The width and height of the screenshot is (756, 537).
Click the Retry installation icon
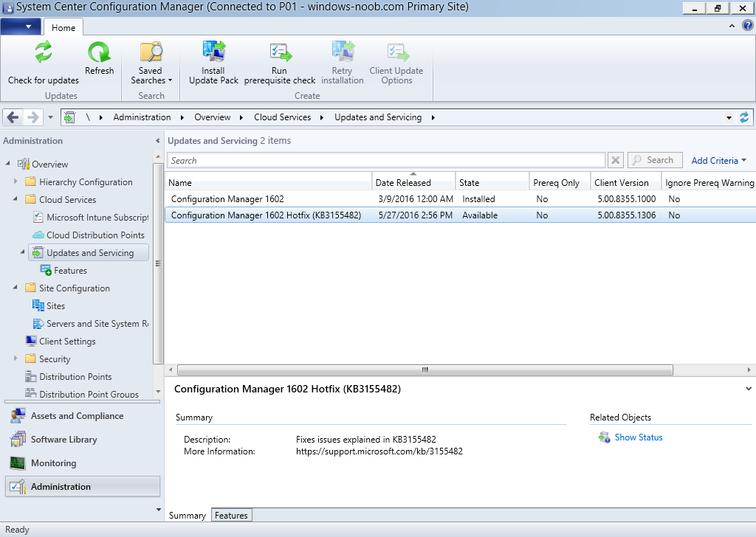343,52
